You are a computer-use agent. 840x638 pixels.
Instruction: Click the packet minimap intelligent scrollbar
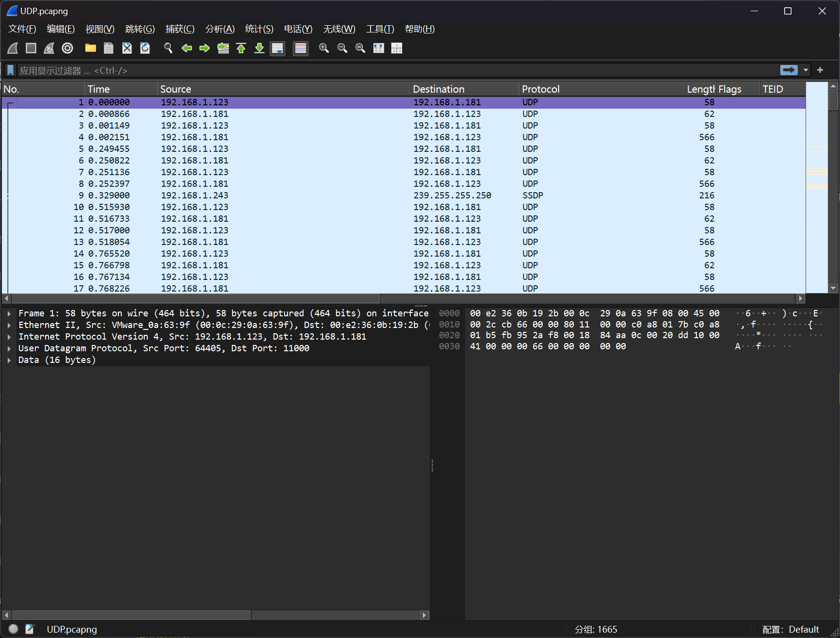point(817,187)
